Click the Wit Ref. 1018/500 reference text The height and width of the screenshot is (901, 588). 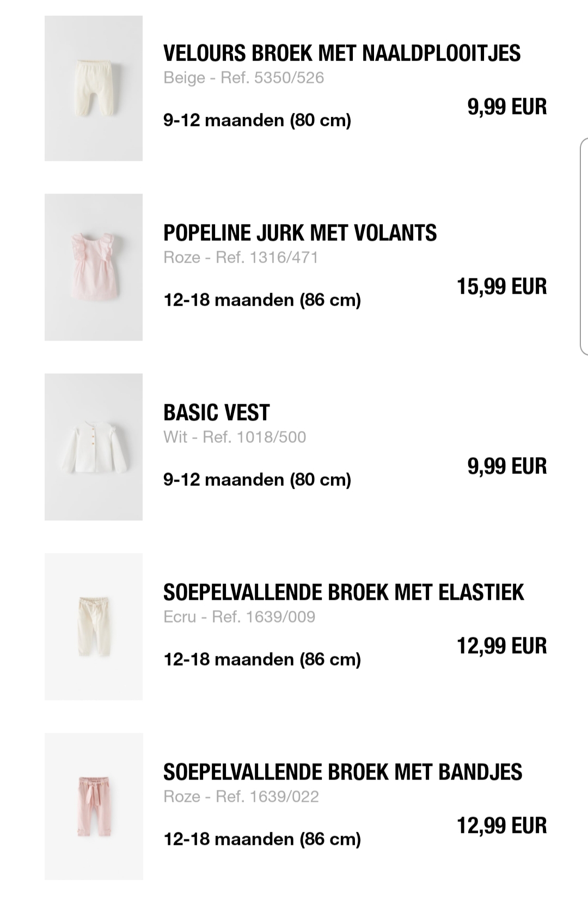pos(235,437)
